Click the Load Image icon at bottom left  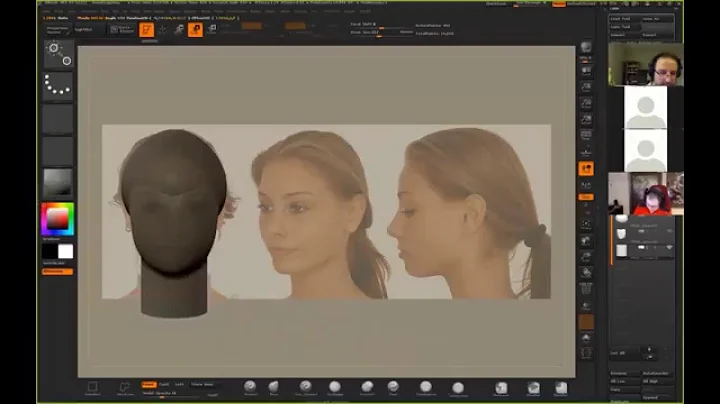[x=92, y=388]
